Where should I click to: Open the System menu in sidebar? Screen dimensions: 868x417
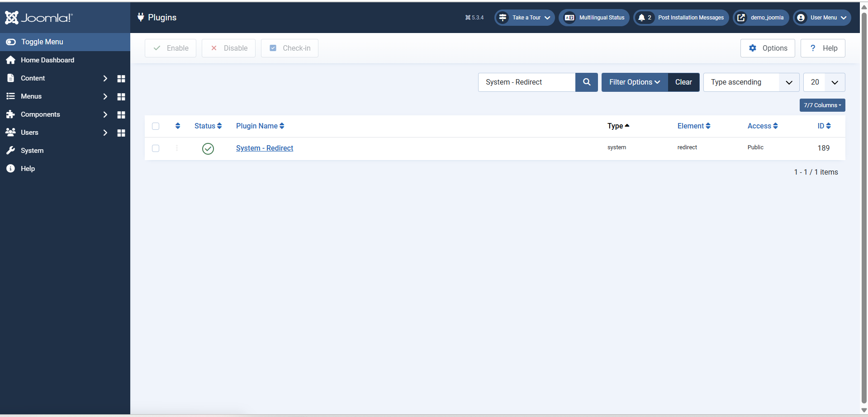pyautogui.click(x=32, y=151)
